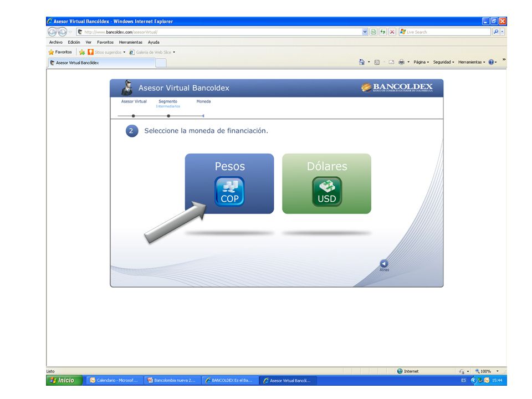Open the Favoritos menu in menu bar
Image resolution: width=532 pixels, height=399 pixels.
(x=105, y=43)
